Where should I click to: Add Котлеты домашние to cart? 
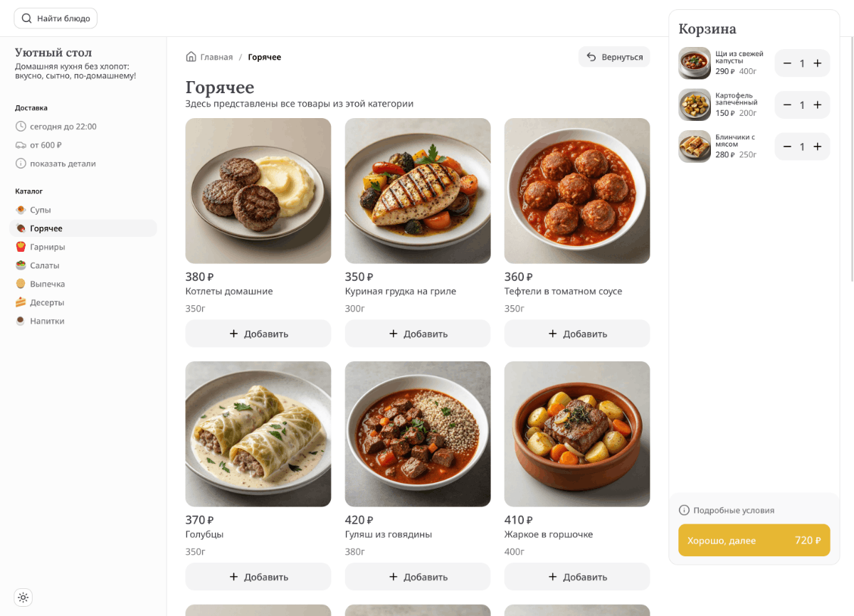tap(258, 334)
